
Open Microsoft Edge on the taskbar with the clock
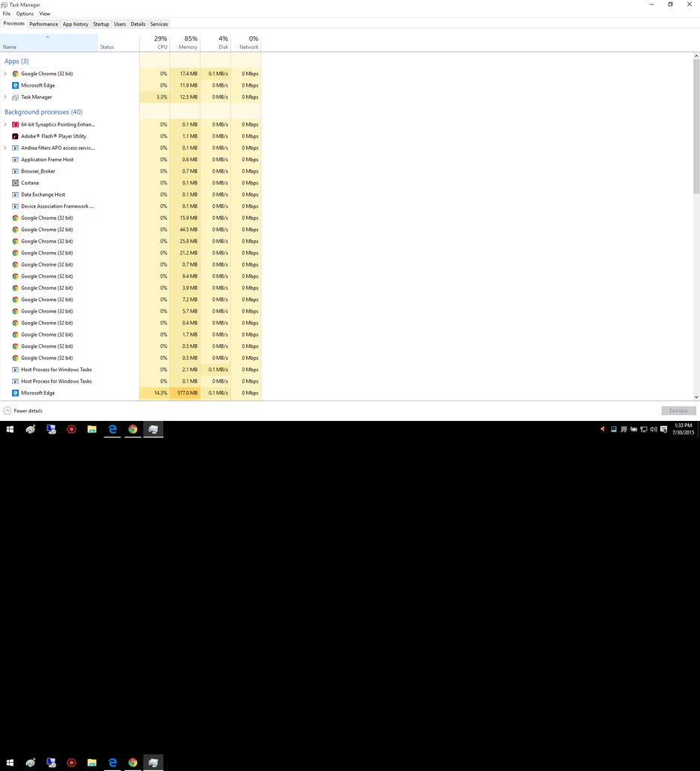113,429
